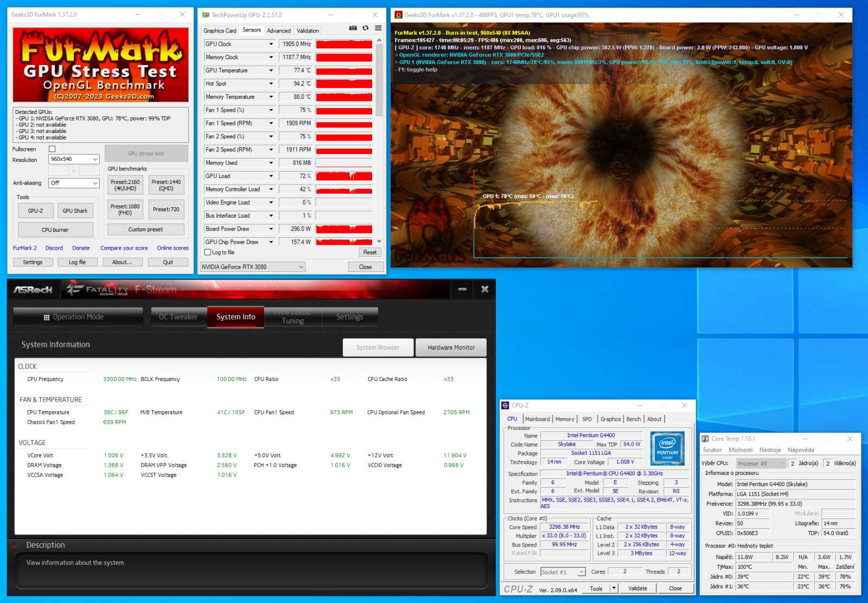This screenshot has width=868, height=603.
Task: Open the Nástroje menu in Core Temp
Action: (770, 450)
